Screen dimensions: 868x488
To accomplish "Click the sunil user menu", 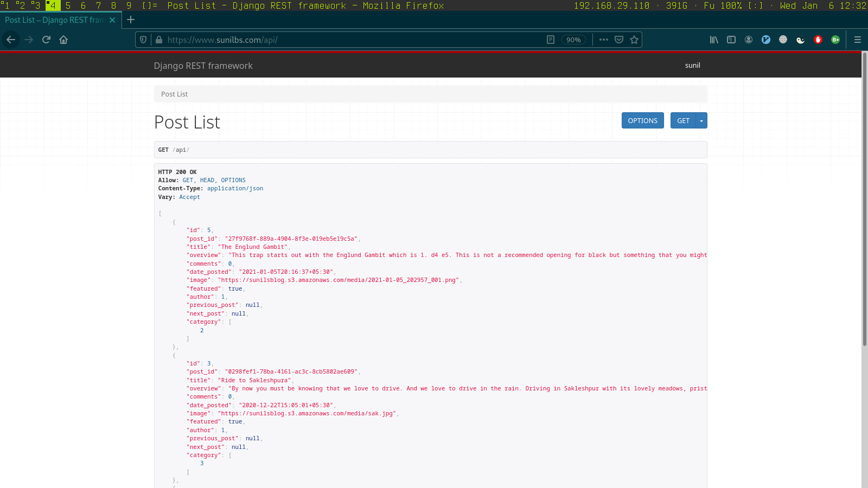I will pyautogui.click(x=692, y=65).
